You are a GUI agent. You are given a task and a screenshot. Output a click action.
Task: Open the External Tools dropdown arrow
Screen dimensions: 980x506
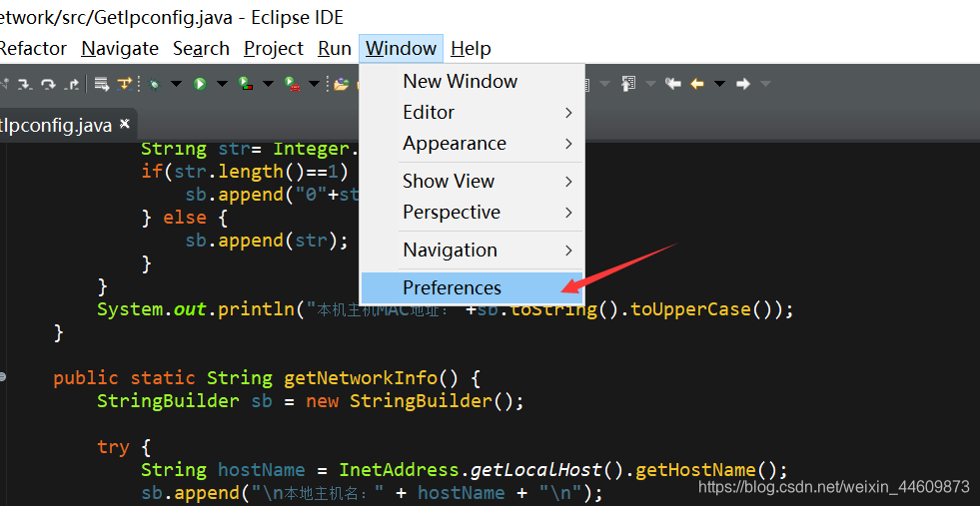coord(315,84)
